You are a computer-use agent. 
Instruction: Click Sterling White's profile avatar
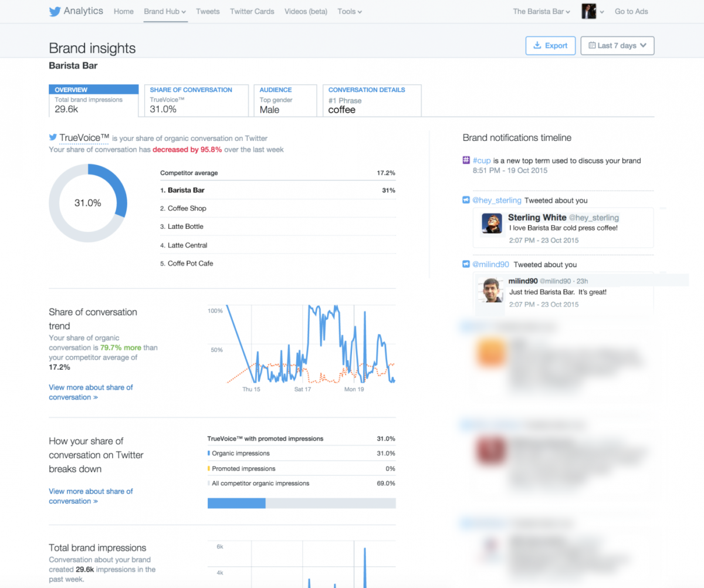click(492, 224)
